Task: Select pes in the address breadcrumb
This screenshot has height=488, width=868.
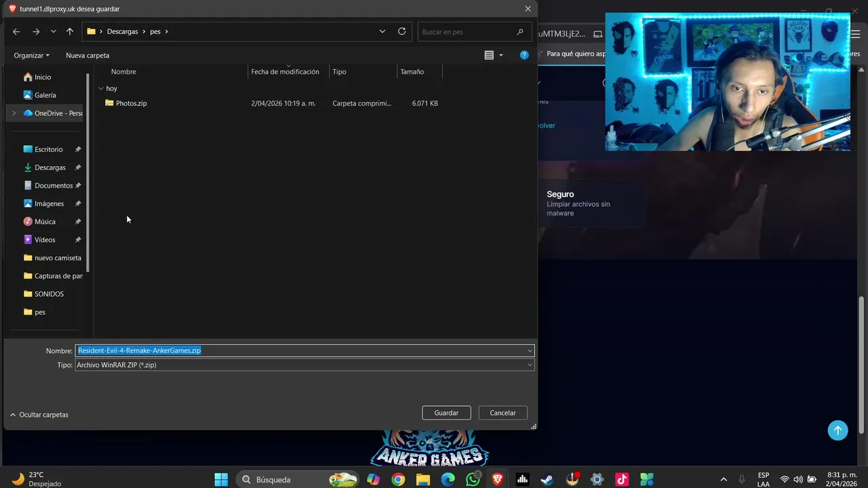Action: click(x=155, y=31)
